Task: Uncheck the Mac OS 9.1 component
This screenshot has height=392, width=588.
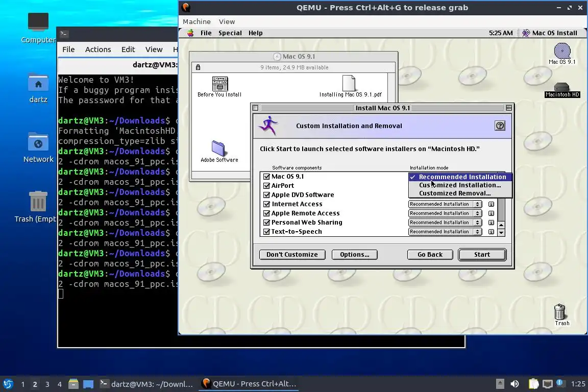Action: (x=266, y=176)
